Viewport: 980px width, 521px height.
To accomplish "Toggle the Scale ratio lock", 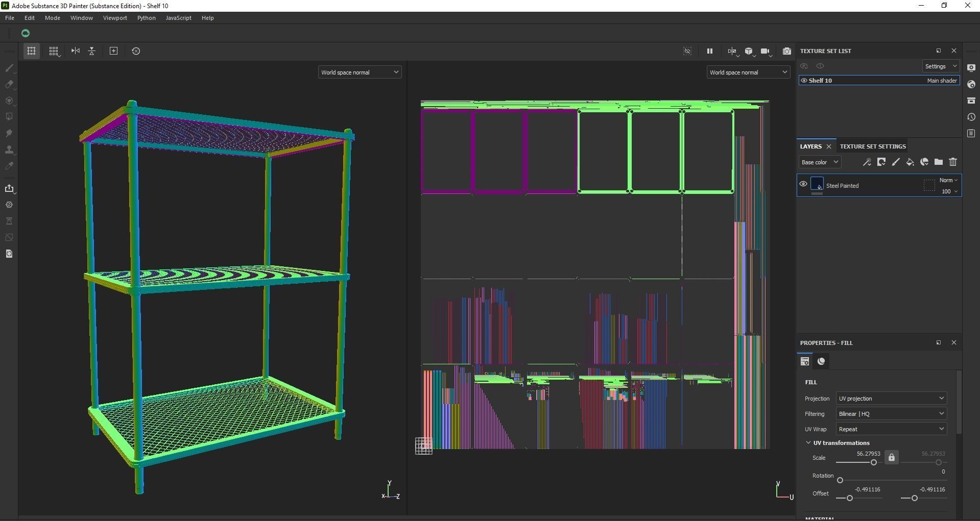I will click(892, 457).
